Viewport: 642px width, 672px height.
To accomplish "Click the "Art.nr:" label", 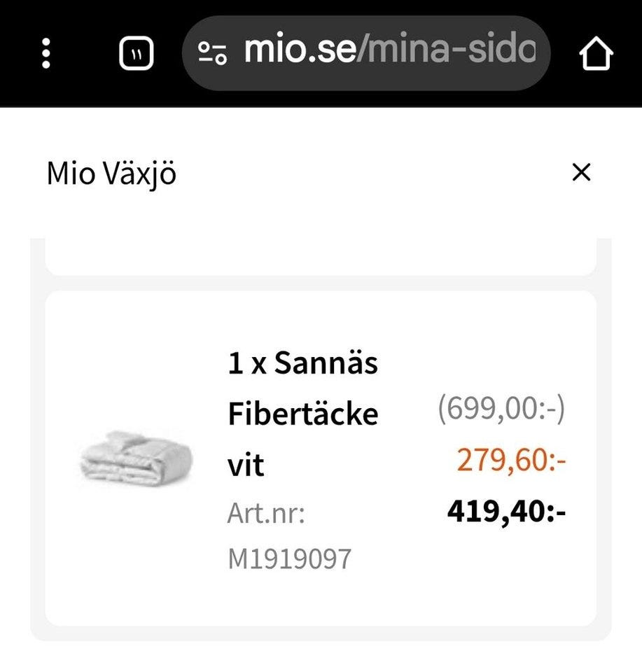I will click(x=266, y=514).
